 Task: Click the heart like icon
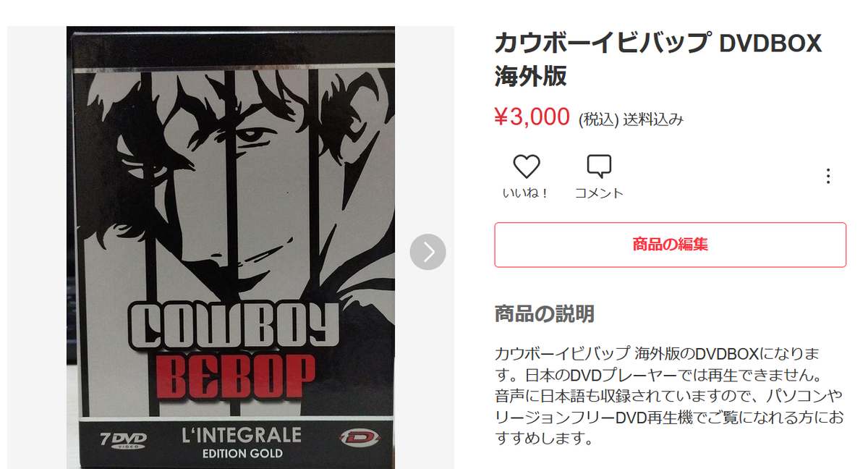(527, 167)
